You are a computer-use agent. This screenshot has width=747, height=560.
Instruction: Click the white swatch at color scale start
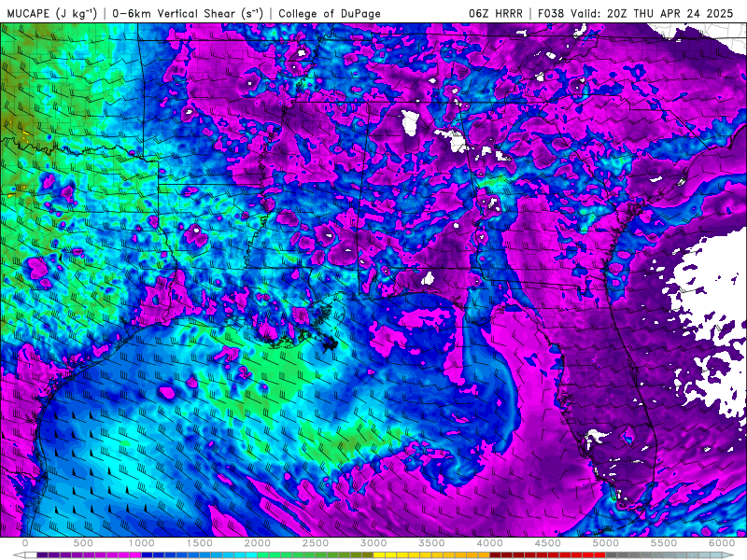(x=31, y=555)
